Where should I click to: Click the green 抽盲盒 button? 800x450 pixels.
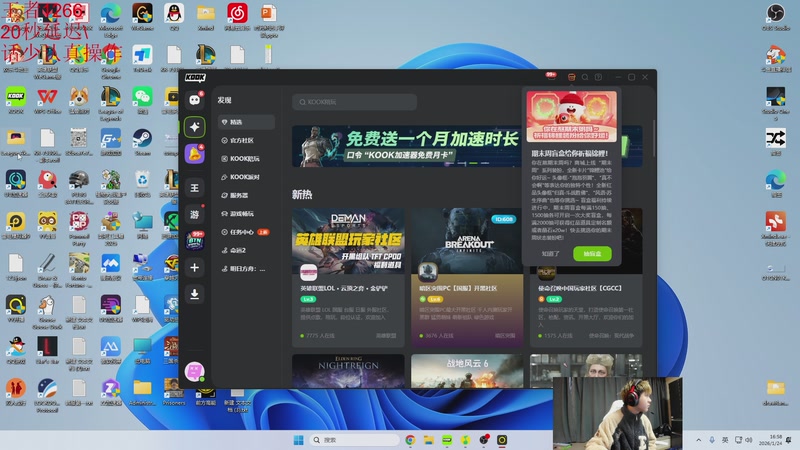pos(592,254)
